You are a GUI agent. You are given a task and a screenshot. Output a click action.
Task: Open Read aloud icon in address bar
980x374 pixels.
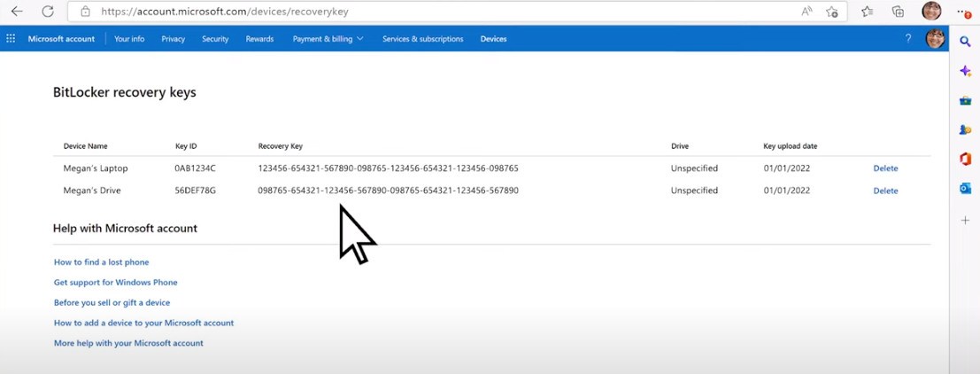[x=807, y=12]
